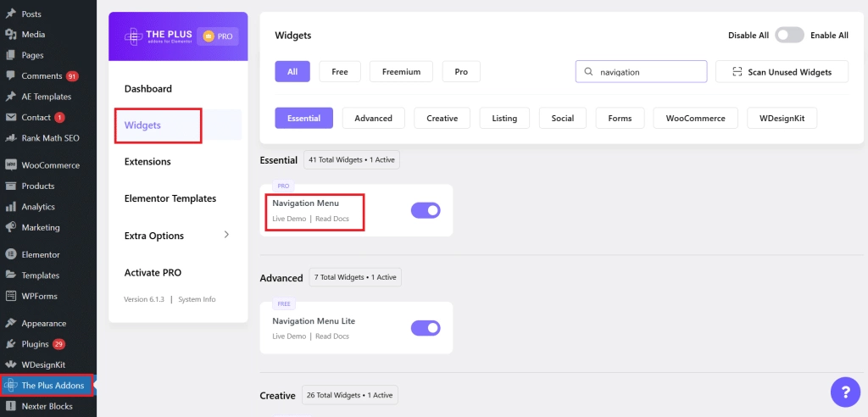Click the WPForms icon
The width and height of the screenshot is (868, 417).
click(10, 296)
